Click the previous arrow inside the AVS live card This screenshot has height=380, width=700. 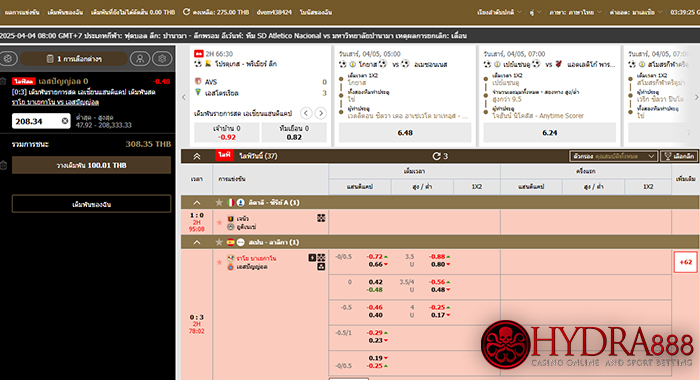306,113
